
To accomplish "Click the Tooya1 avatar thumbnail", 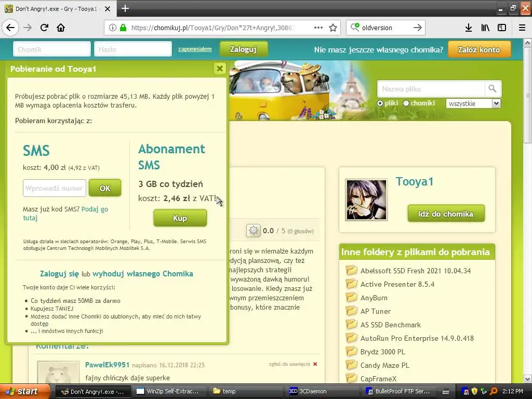I will tap(366, 200).
